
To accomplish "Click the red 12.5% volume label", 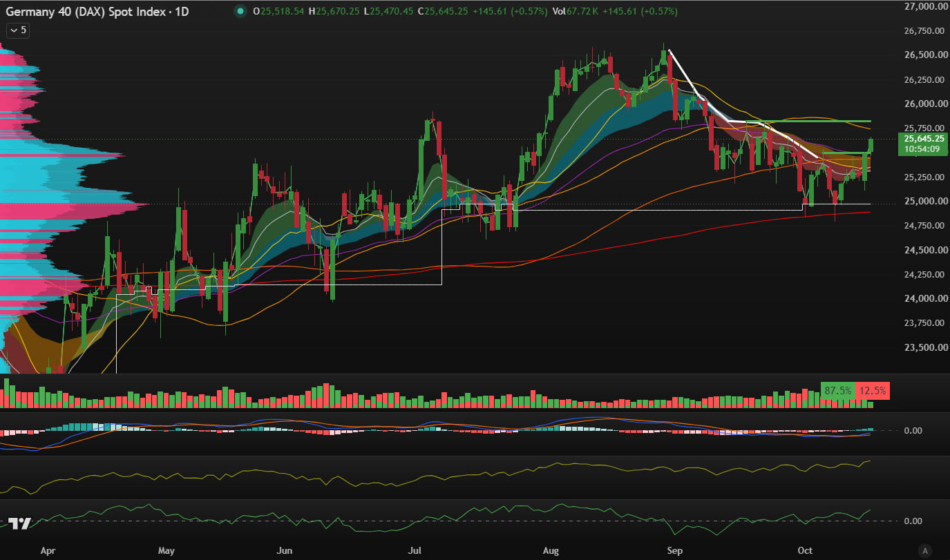I will click(872, 391).
